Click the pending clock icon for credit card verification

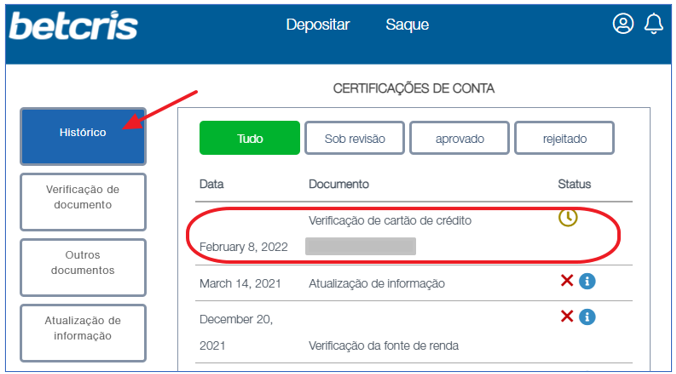point(568,218)
